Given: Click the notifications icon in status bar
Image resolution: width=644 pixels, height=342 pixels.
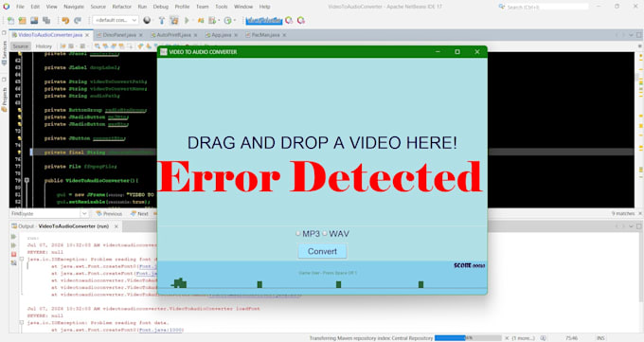Looking at the screenshot, I should [544, 338].
